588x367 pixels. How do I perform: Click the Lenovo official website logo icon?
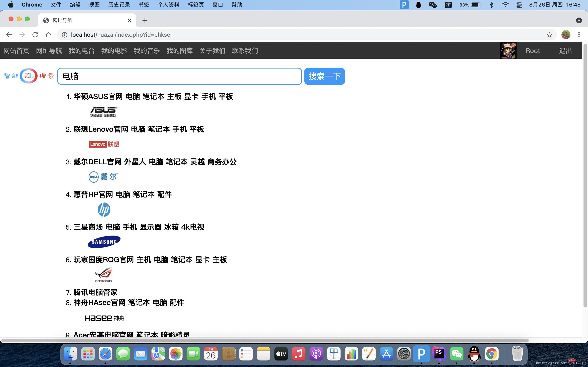[x=104, y=144]
